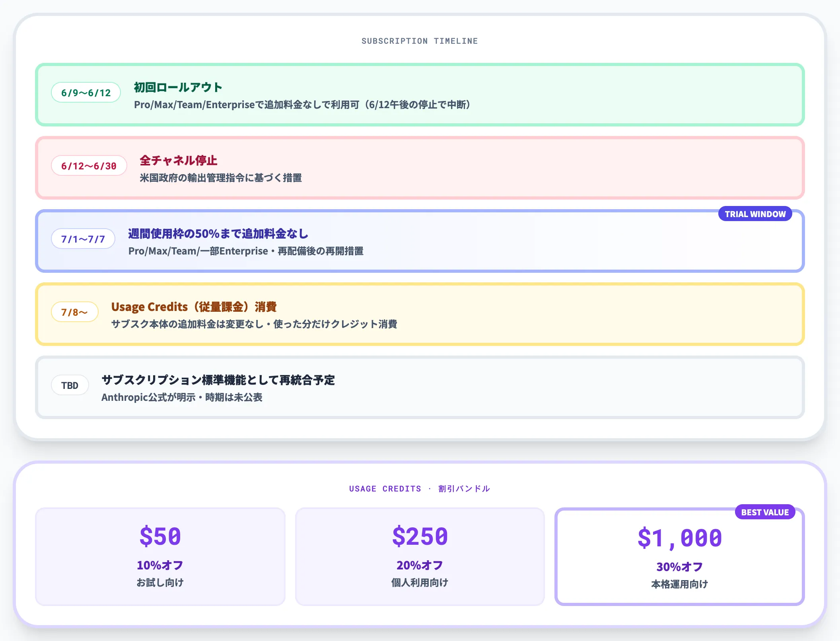The height and width of the screenshot is (641, 840).
Task: Click the BEST VALUE badge
Action: click(765, 512)
